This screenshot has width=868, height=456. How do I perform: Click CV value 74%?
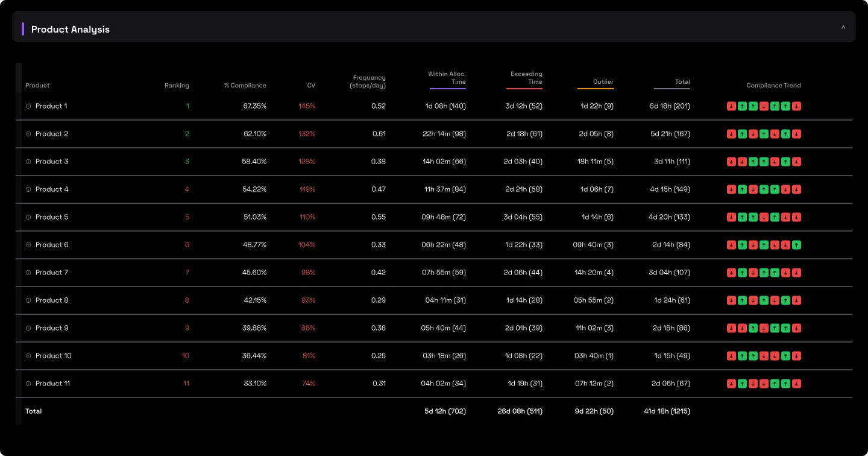click(x=309, y=384)
